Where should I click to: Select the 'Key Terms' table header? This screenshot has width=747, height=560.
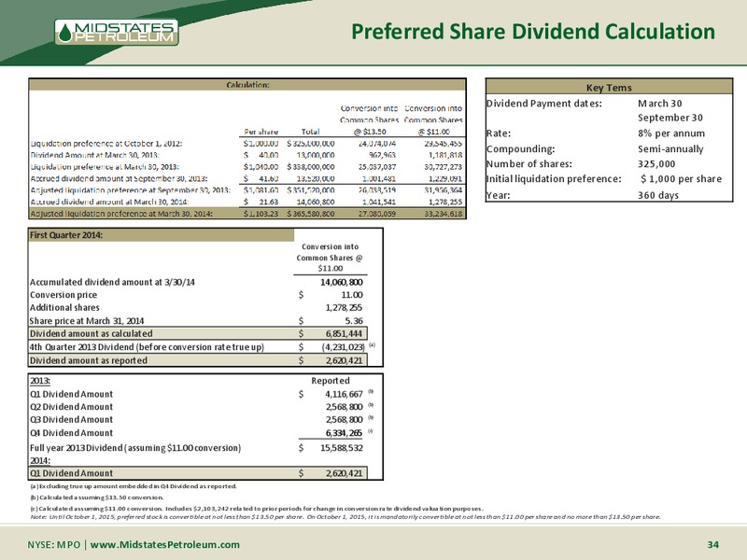click(x=609, y=87)
